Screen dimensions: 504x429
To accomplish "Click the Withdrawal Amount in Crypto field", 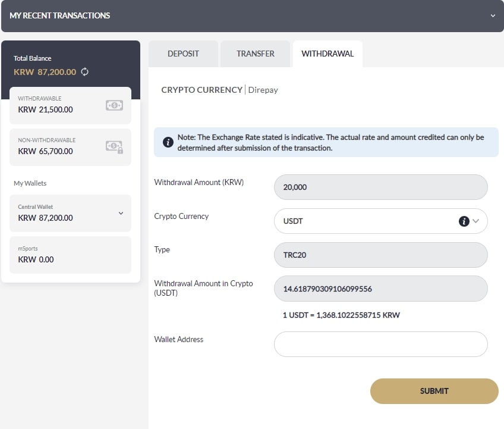I will pos(380,289).
